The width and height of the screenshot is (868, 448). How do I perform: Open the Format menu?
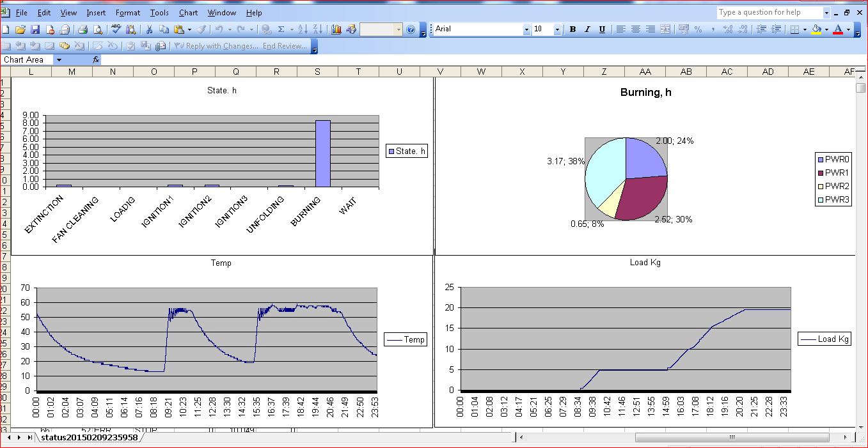click(x=128, y=13)
